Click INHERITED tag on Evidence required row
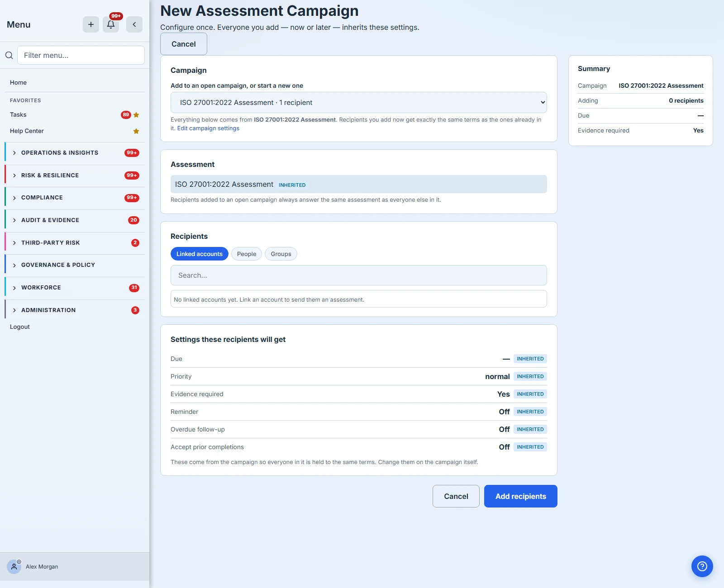This screenshot has width=724, height=588. 530,394
